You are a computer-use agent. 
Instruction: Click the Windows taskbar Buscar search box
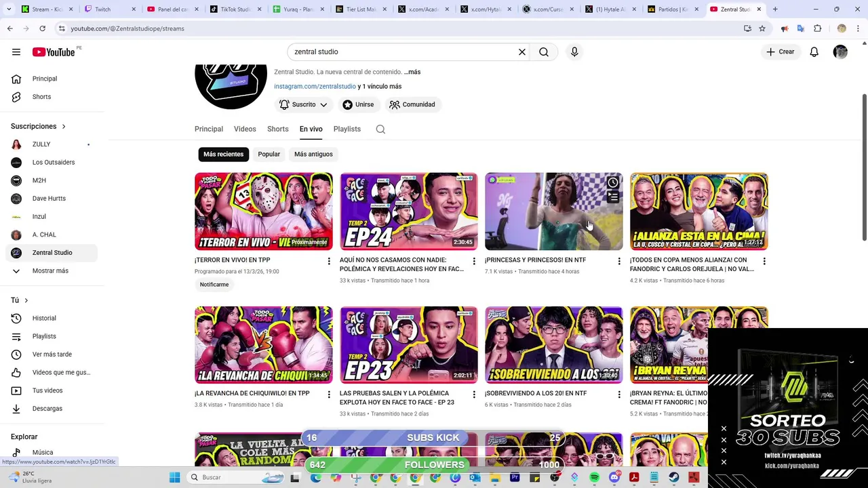(x=235, y=477)
